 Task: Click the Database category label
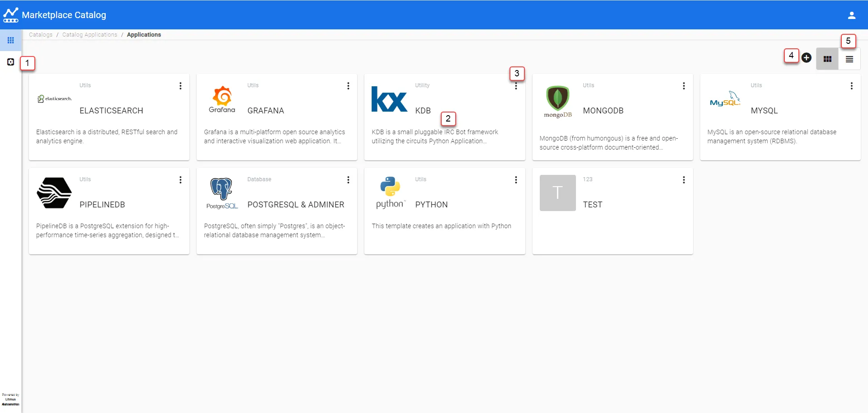[259, 179]
